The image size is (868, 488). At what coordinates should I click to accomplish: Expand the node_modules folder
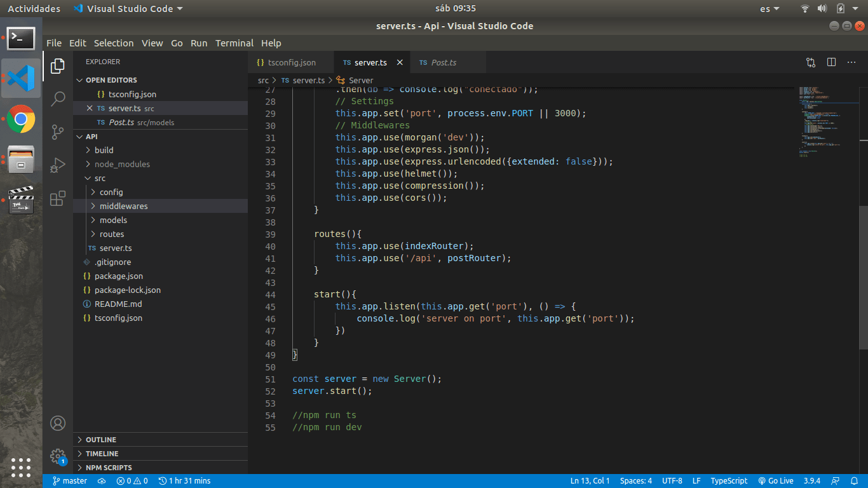point(122,164)
